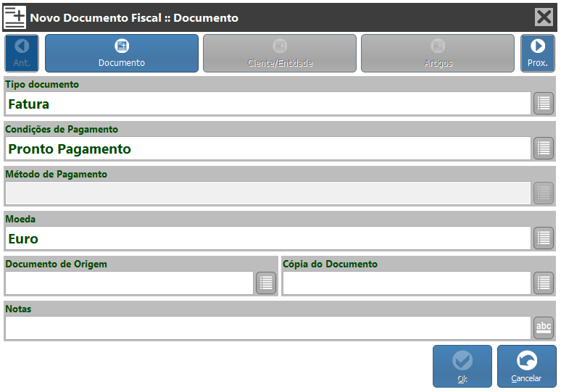Open the Tipo documento list icon

pyautogui.click(x=544, y=104)
